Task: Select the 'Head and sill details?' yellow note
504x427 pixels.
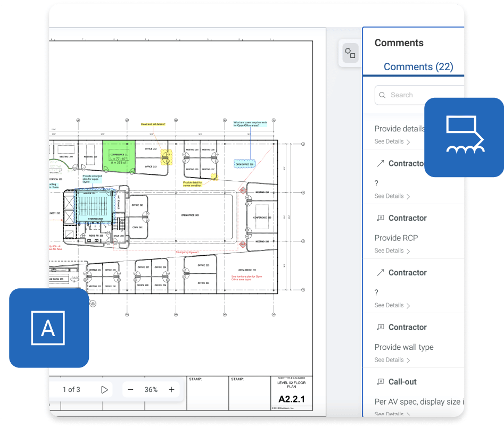Action: [x=153, y=124]
